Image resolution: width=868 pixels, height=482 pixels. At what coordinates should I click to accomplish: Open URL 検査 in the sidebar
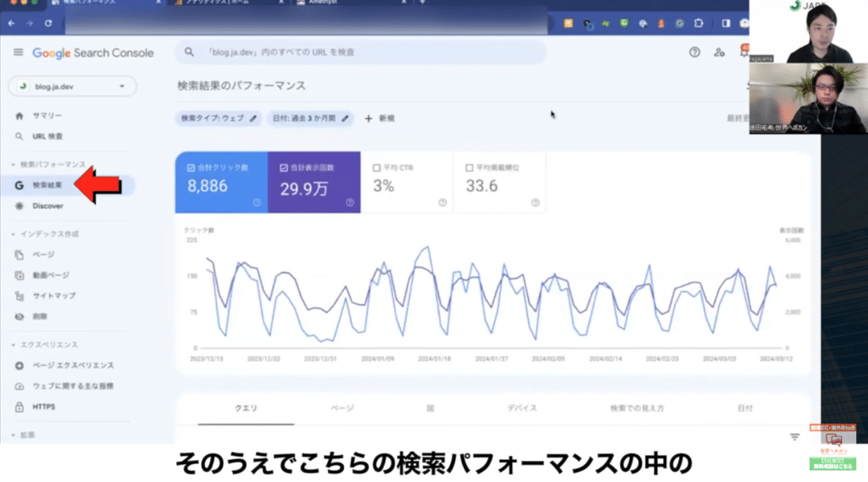47,136
